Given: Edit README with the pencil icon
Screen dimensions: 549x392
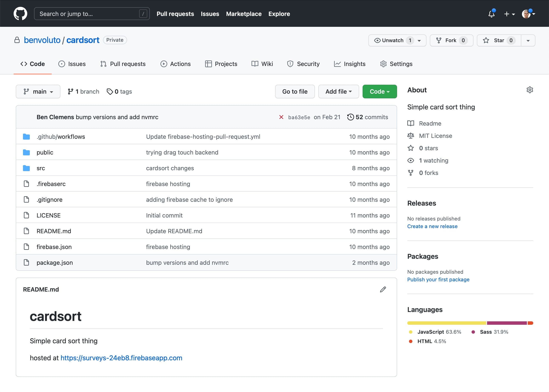Looking at the screenshot, I should pyautogui.click(x=383, y=289).
